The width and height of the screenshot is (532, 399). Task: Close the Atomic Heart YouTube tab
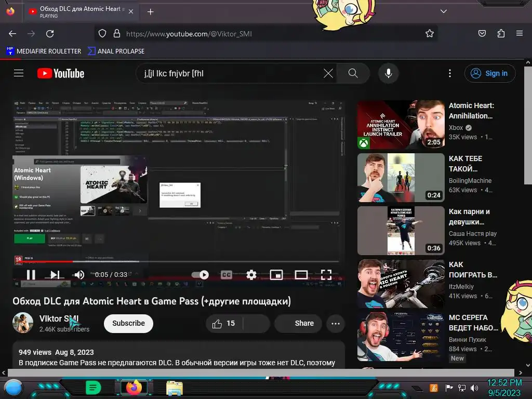[131, 11]
